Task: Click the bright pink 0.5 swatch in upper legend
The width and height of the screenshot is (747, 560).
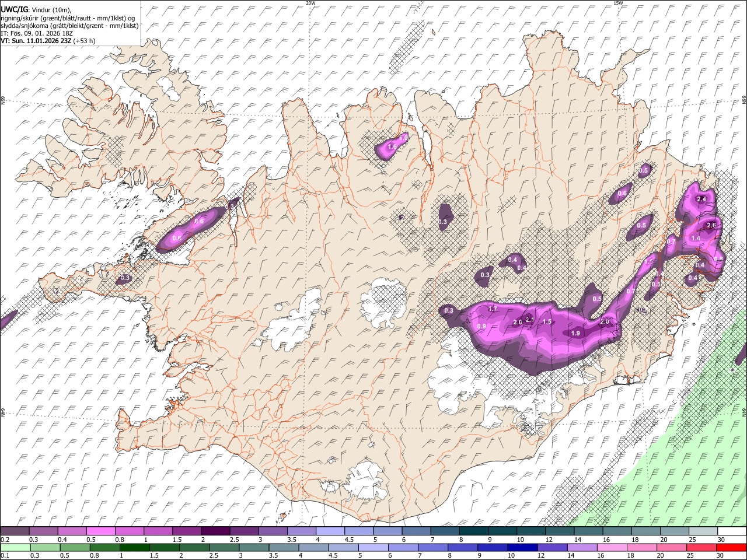Action: pyautogui.click(x=100, y=531)
